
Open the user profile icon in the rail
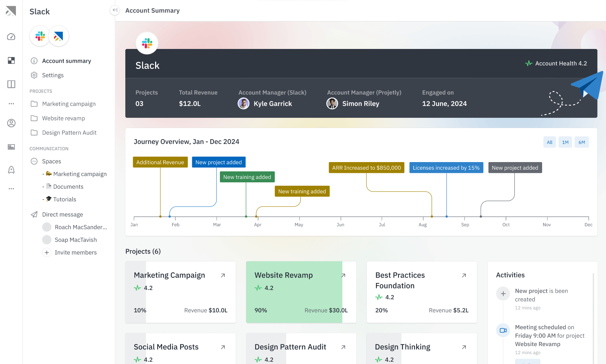pyautogui.click(x=11, y=123)
